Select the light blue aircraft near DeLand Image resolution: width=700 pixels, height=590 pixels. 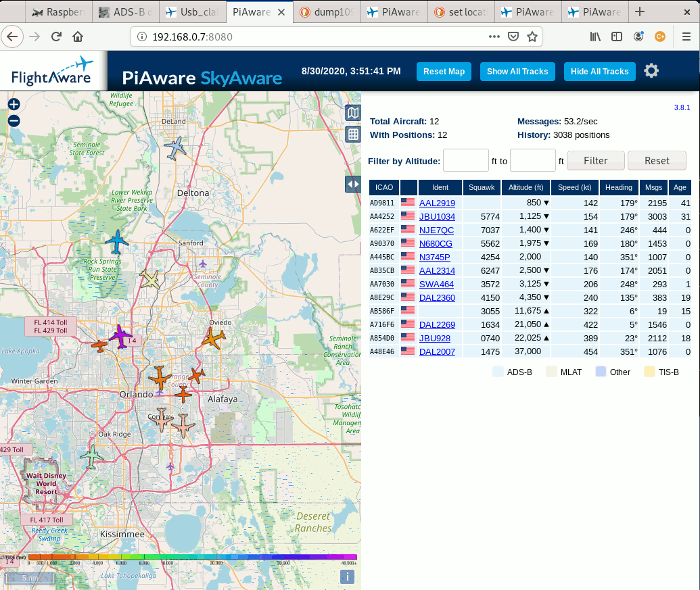[x=175, y=148]
